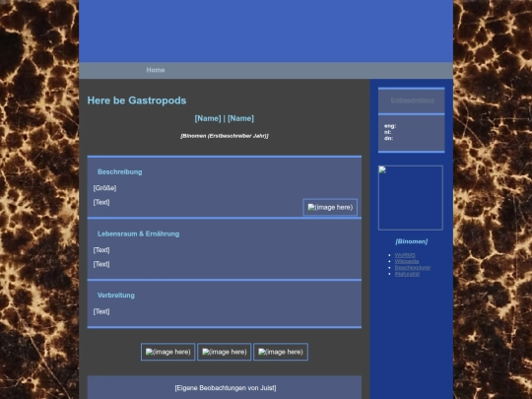The image size is (532, 399).
Task: Click the '[Größe]' placeholder text
Action: 104,188
